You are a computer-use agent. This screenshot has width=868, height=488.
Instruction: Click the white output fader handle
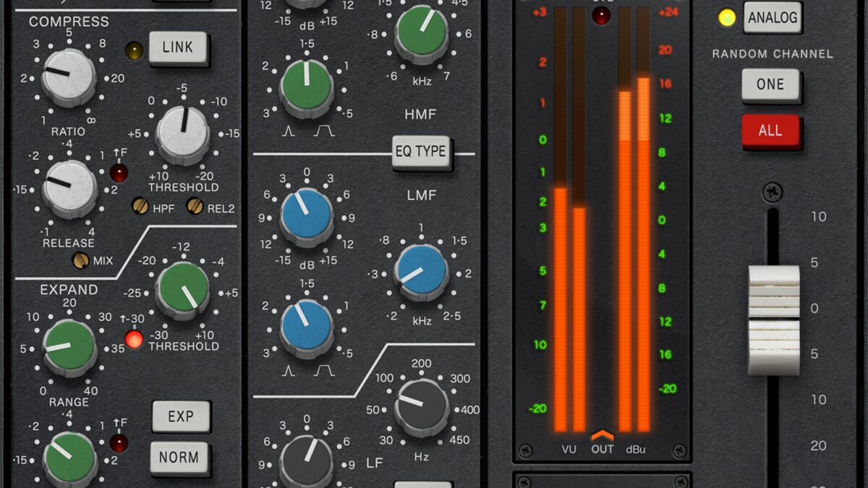click(773, 319)
